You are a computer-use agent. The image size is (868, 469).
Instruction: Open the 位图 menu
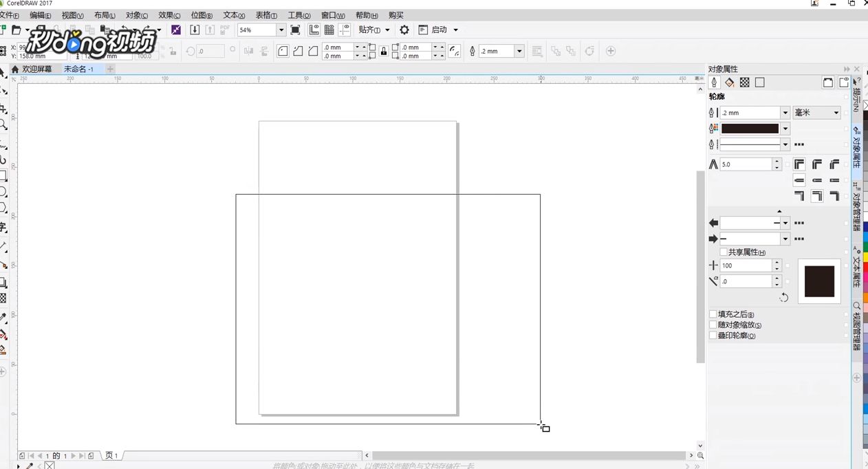pyautogui.click(x=202, y=15)
